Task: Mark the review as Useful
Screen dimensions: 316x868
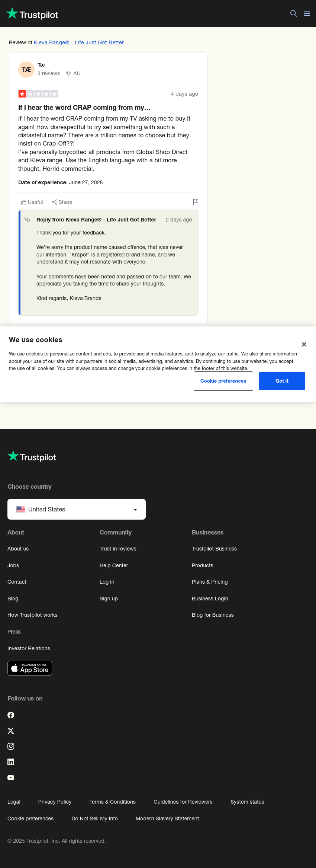Action: (x=32, y=202)
